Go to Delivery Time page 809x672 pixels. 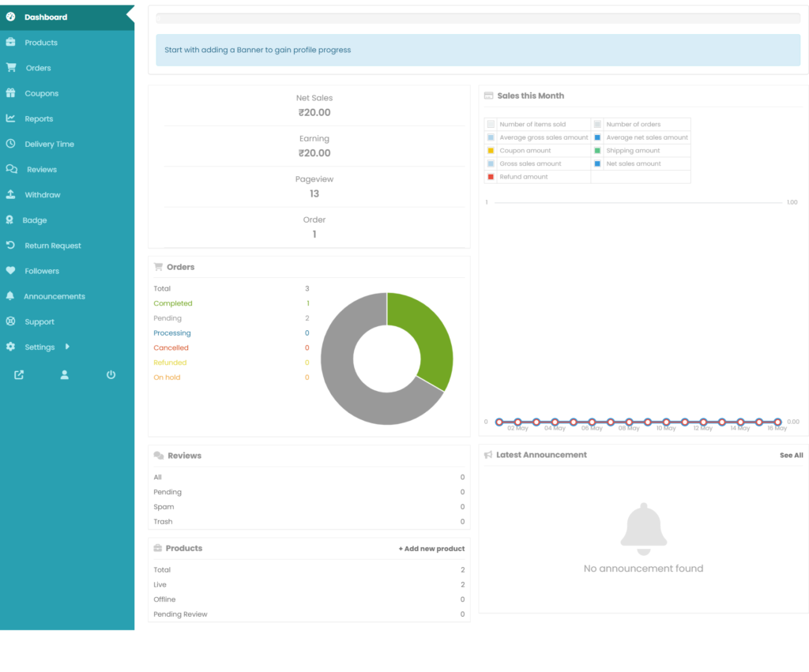coord(67,144)
